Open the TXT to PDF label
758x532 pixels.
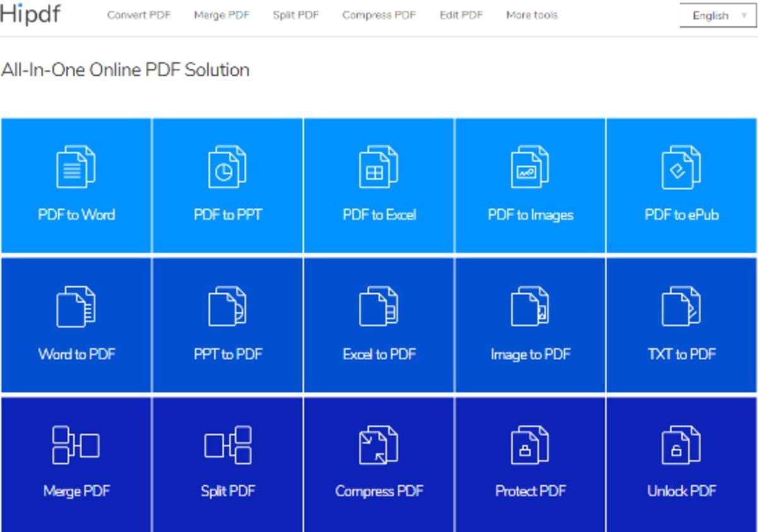tap(682, 354)
